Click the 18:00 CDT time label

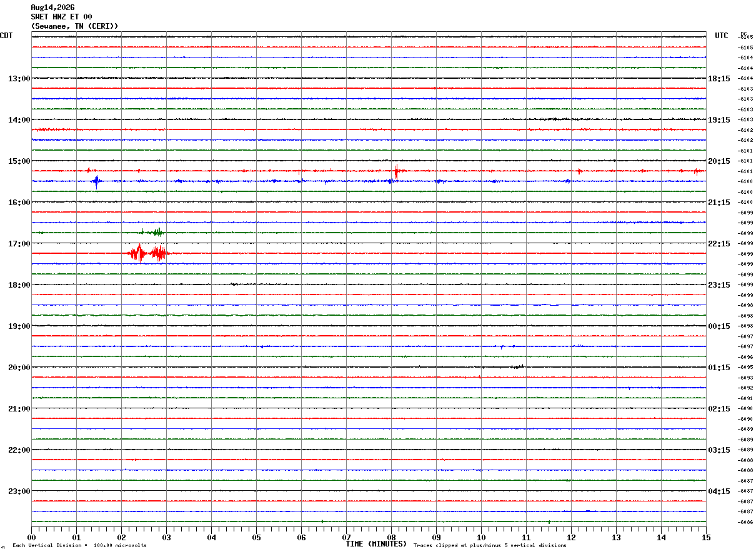pos(19,285)
